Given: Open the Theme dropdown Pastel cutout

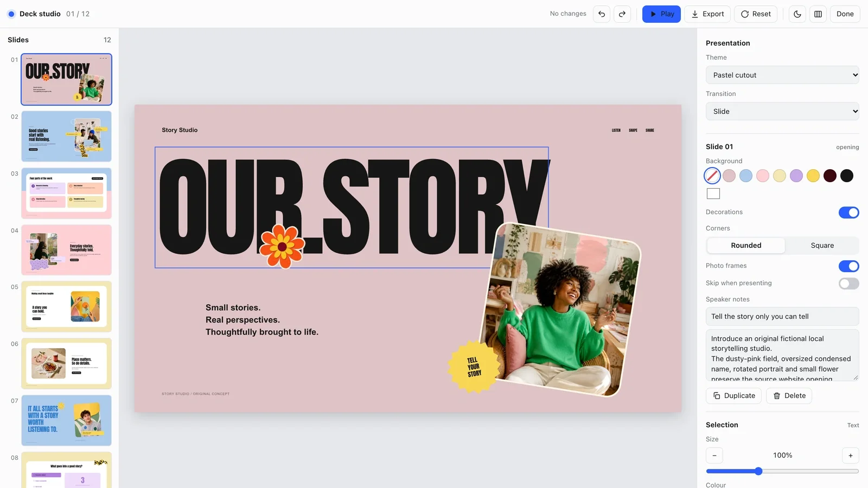Looking at the screenshot, I should (x=782, y=75).
